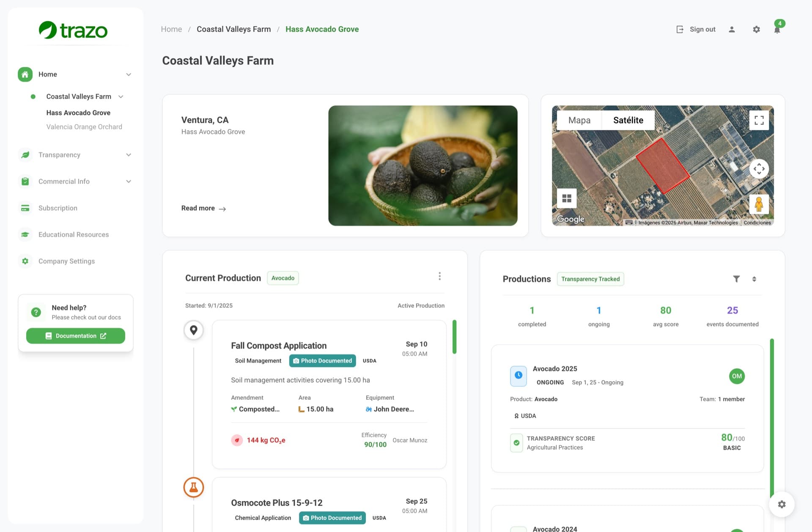Toggle the Transparency Tracked filter chip
Image resolution: width=812 pixels, height=532 pixels.
[590, 279]
